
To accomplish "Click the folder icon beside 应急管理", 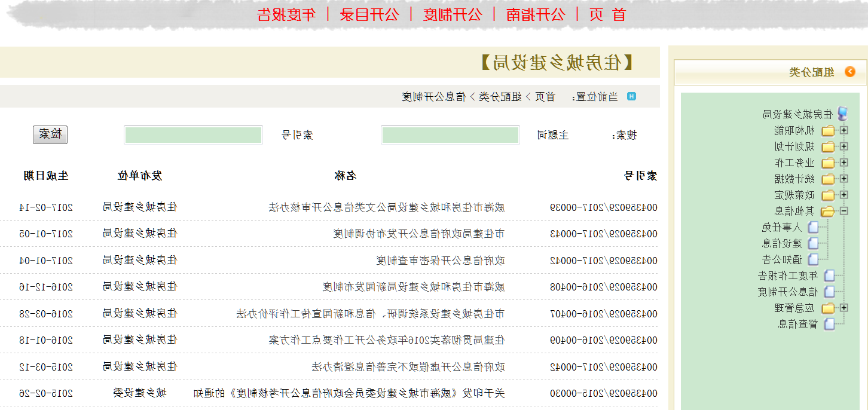I will click(828, 308).
